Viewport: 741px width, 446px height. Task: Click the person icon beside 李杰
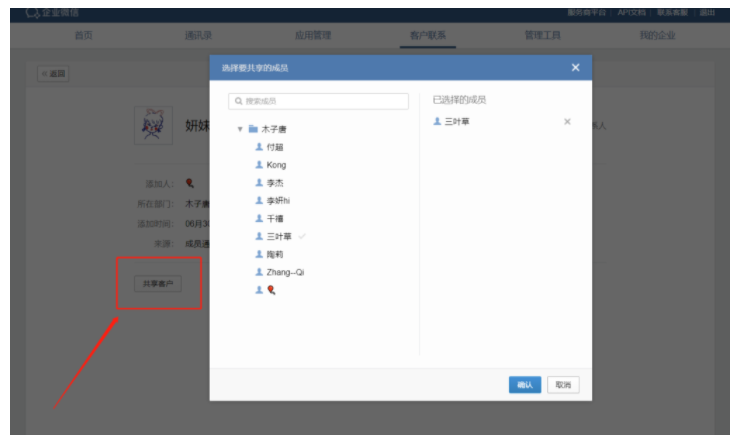259,182
